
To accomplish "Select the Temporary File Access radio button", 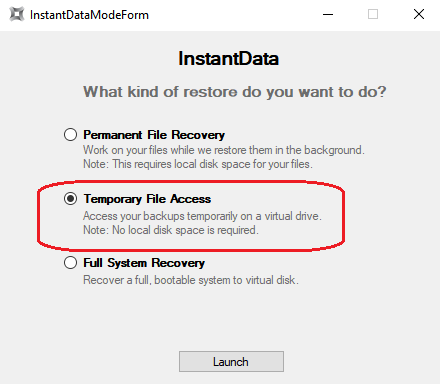I will coord(70,199).
